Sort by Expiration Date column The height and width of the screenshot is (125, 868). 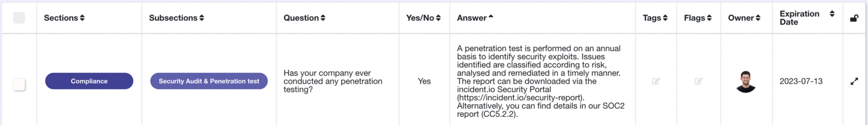point(832,14)
